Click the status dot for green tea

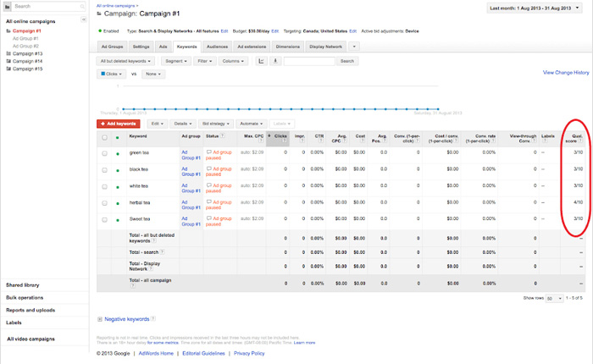tap(118, 154)
